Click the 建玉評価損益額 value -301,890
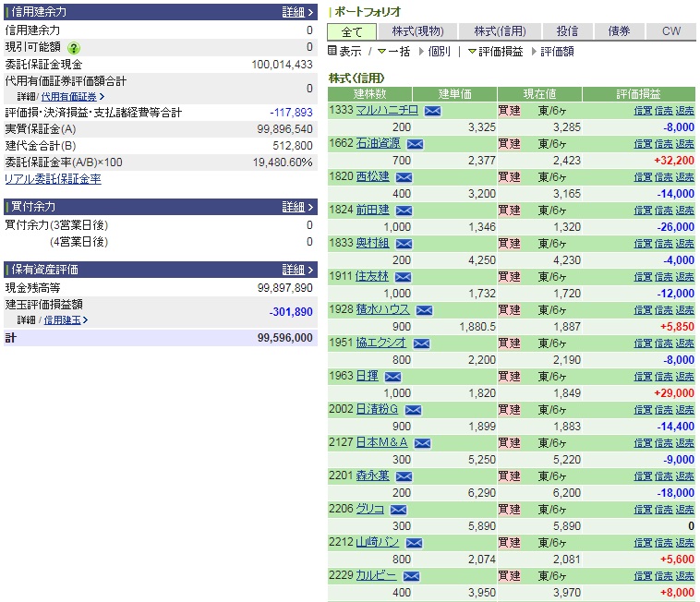The width and height of the screenshot is (700, 602). pos(291,312)
